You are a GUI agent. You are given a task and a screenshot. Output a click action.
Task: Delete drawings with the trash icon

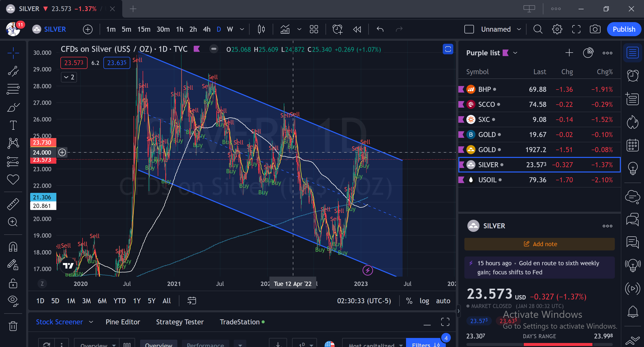point(13,326)
